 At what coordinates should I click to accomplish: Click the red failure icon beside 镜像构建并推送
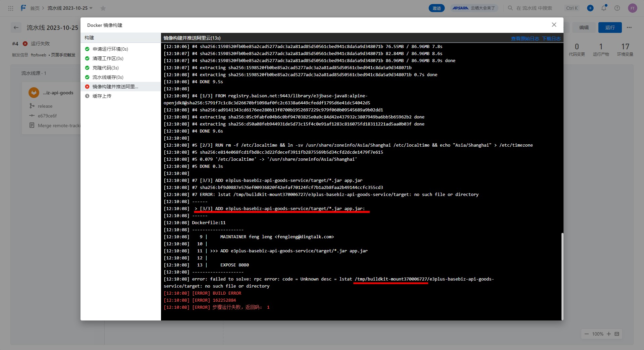click(x=87, y=87)
